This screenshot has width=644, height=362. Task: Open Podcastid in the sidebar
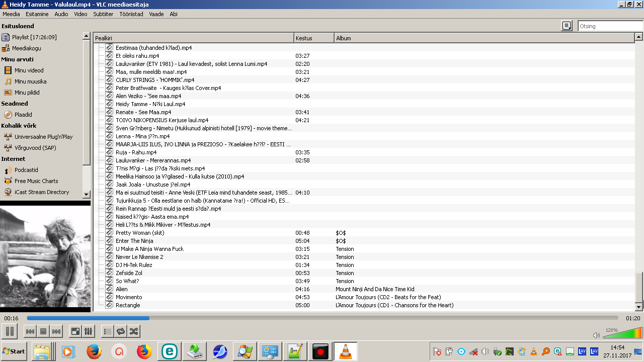pos(26,170)
